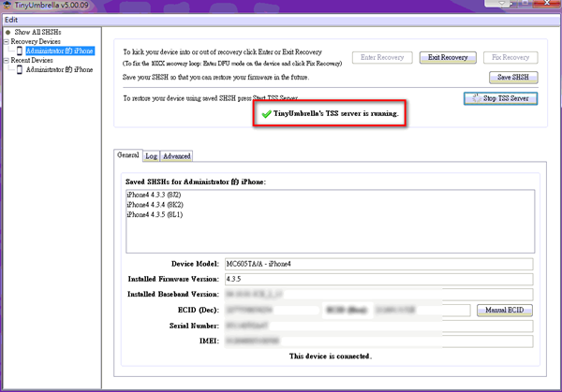Image resolution: width=562 pixels, height=392 pixels.
Task: Click the Exit Recovery button
Action: pos(448,57)
